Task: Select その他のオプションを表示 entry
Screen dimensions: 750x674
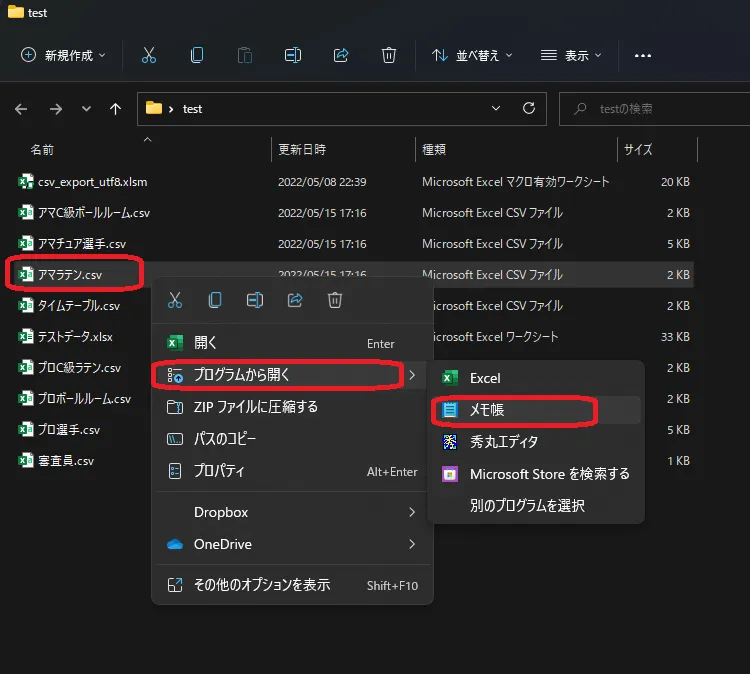Action: point(261,585)
